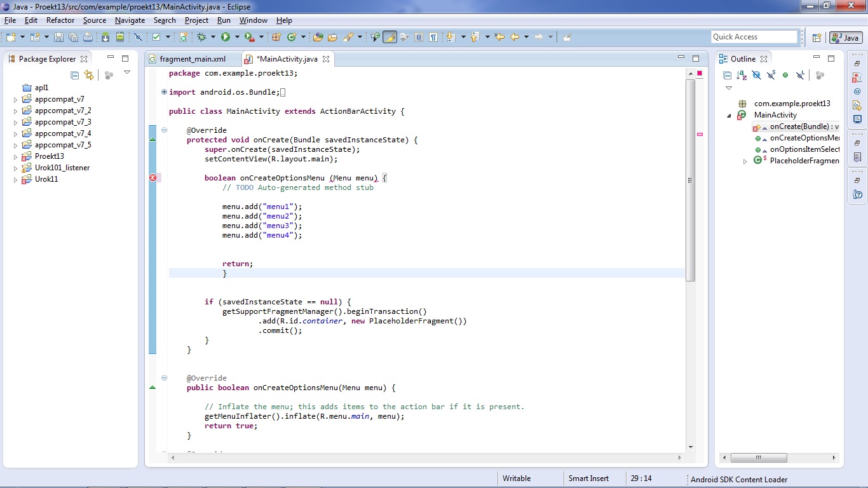This screenshot has height=488, width=868.
Task: Open Package Explorer view menu triangle
Action: tap(127, 72)
